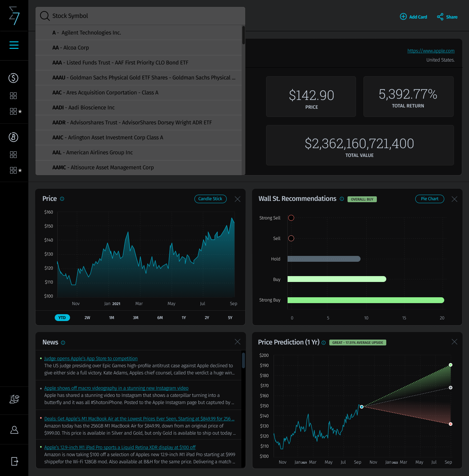Image resolution: width=469 pixels, height=476 pixels.
Task: Select the 1Y time range
Action: (184, 317)
